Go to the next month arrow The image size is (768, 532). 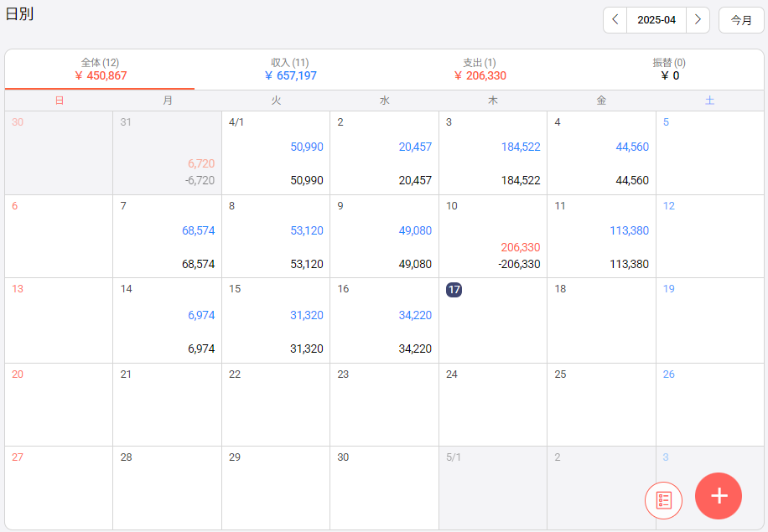coord(698,20)
